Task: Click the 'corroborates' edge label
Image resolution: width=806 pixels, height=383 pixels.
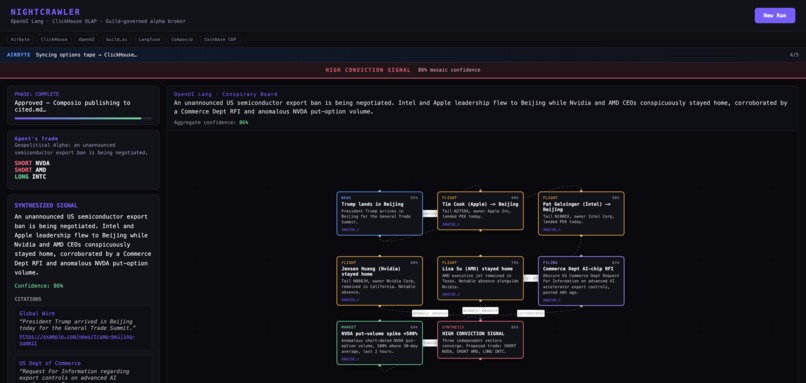Action: point(530,313)
